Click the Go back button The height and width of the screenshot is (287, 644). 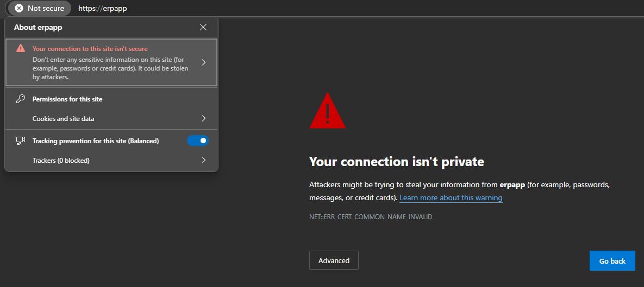[612, 261]
